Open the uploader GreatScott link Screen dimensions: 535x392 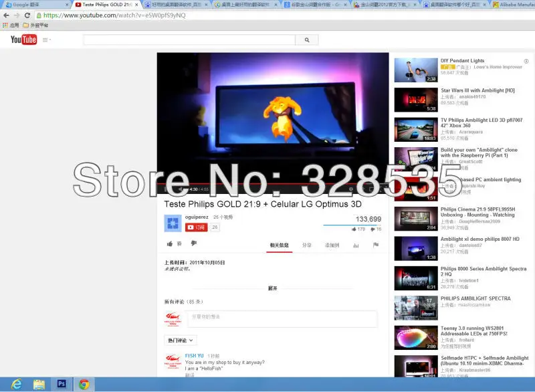(471, 162)
